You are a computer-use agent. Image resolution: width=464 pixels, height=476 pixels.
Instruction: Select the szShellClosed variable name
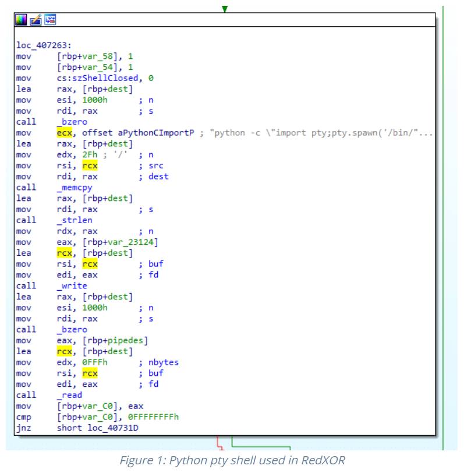(105, 78)
